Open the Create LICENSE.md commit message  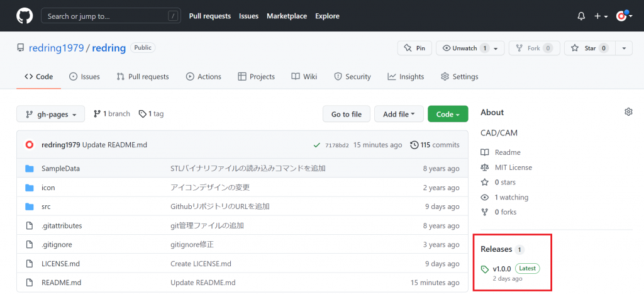[201, 264]
